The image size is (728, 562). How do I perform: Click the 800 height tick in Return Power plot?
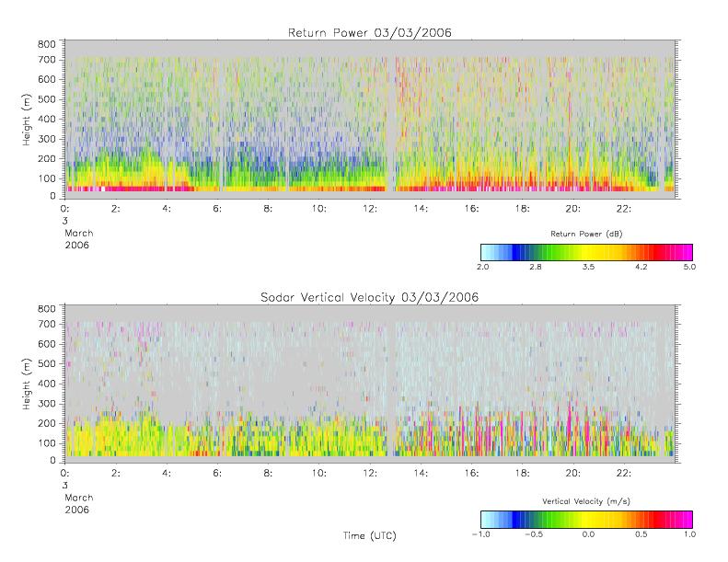tap(46, 44)
